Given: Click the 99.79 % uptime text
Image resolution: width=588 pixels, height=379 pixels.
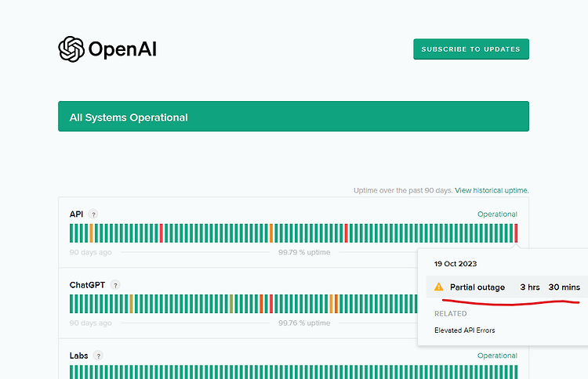Looking at the screenshot, I should pyautogui.click(x=304, y=252).
